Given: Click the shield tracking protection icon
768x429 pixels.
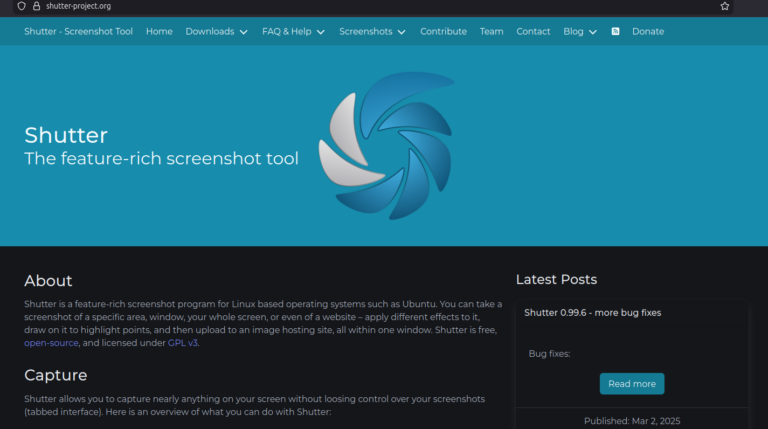Looking at the screenshot, I should [x=21, y=6].
